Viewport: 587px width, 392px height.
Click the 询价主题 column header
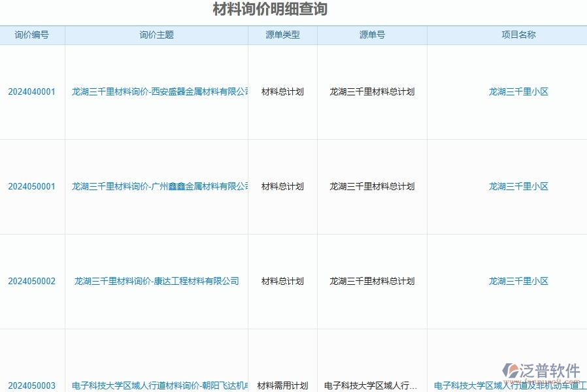click(157, 35)
